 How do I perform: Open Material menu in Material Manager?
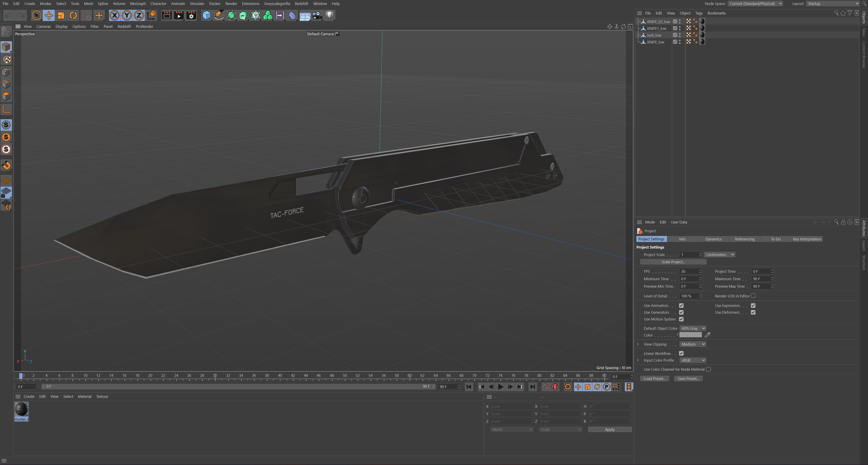85,396
